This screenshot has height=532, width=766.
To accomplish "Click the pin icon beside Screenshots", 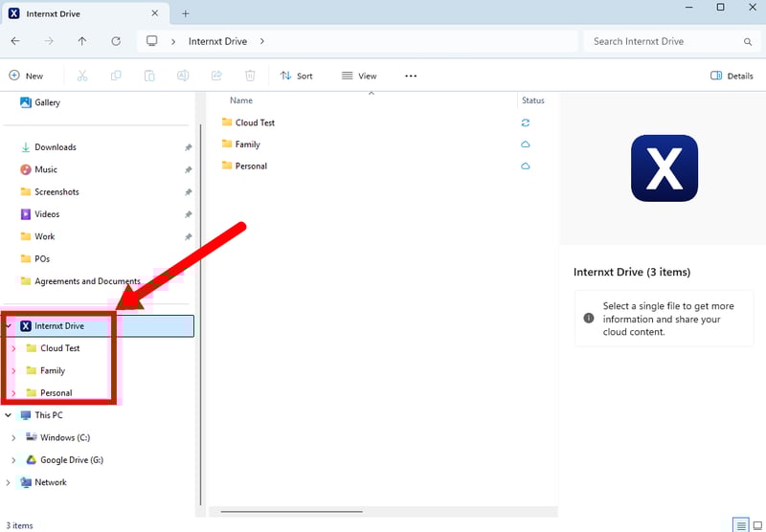I will coord(188,192).
